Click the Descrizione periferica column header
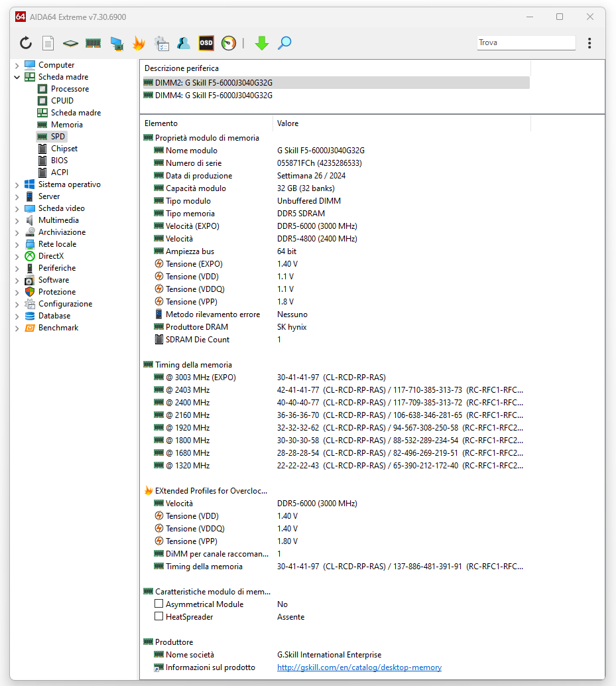Image resolution: width=616 pixels, height=686 pixels. (336, 68)
